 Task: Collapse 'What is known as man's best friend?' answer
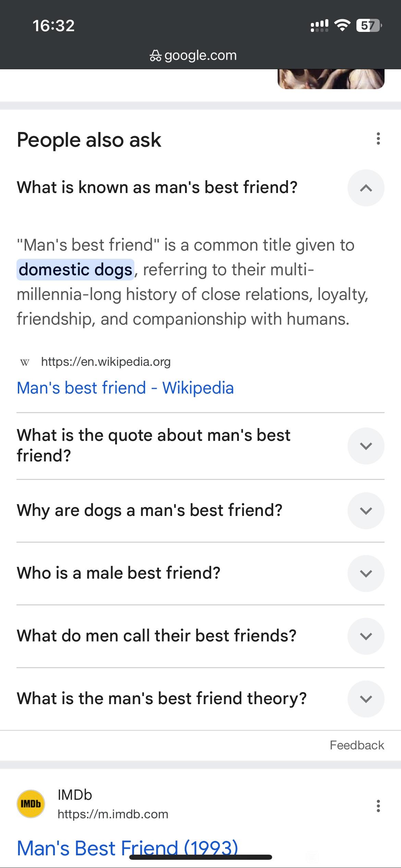pos(366,188)
